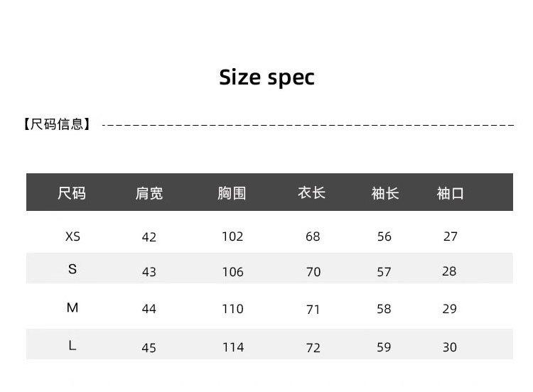Click the "Size spec" title

[x=266, y=77]
